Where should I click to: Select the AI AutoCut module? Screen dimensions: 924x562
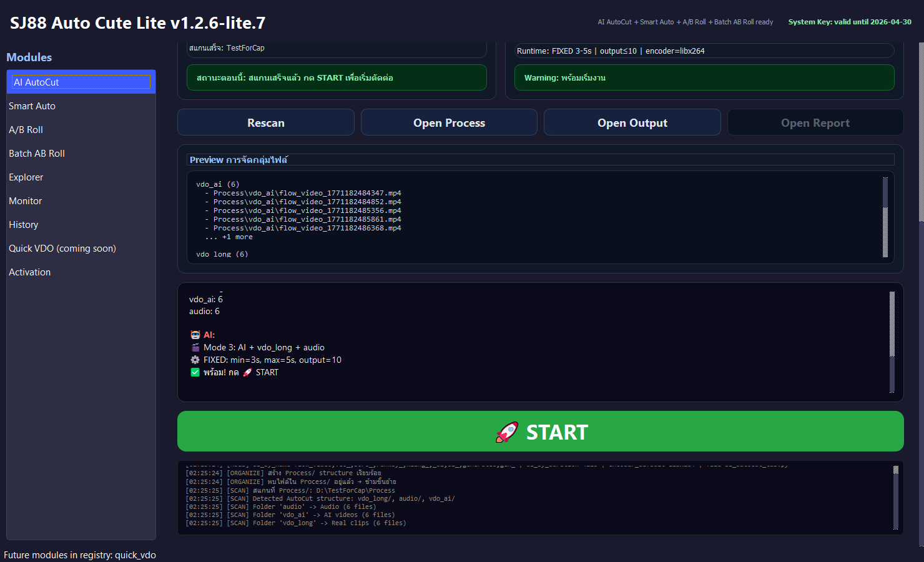pos(81,82)
